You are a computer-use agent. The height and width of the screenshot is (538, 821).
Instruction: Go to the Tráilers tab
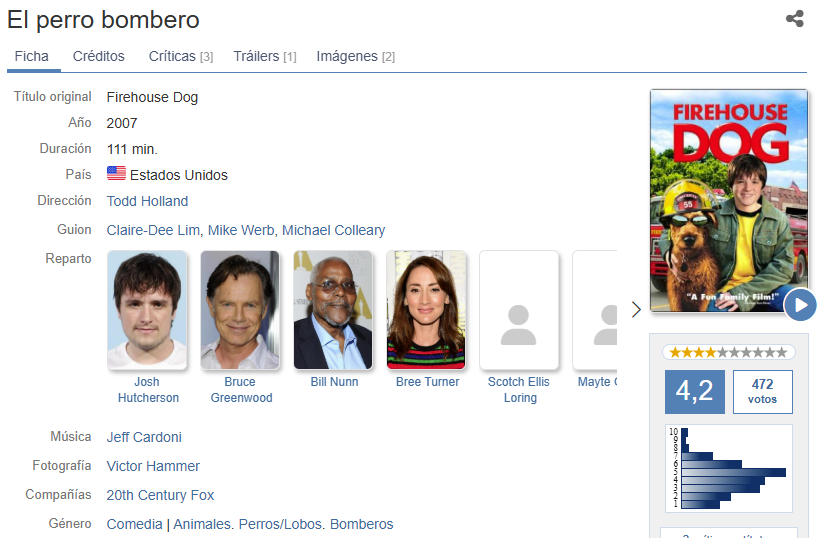pyautogui.click(x=265, y=56)
